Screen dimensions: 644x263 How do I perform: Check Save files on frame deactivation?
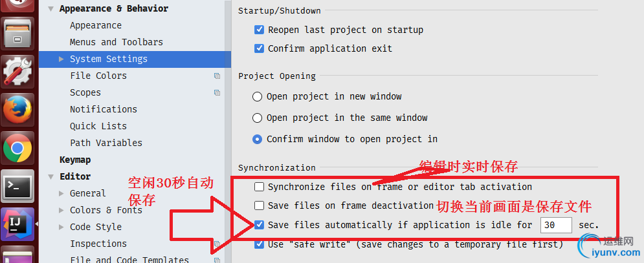tap(259, 205)
